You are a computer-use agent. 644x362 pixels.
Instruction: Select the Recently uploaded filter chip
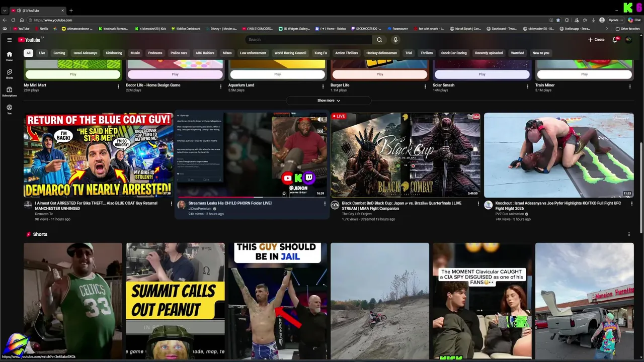click(489, 53)
